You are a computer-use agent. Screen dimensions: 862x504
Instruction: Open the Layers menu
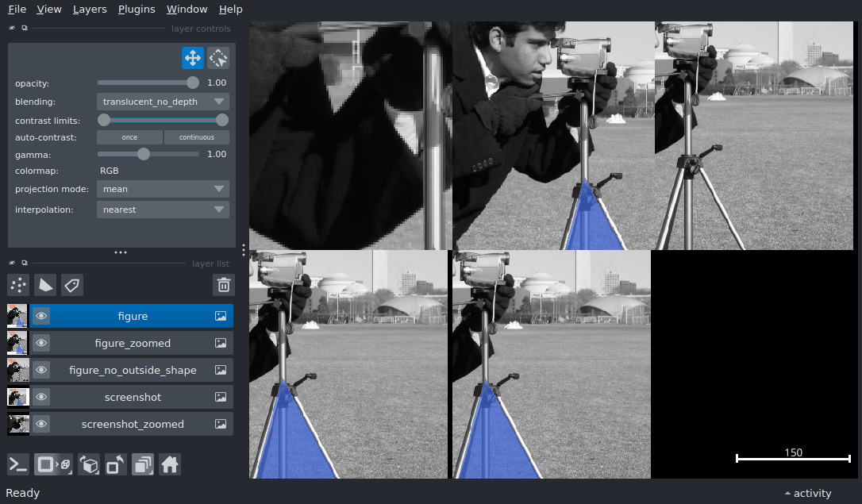pyautogui.click(x=89, y=10)
